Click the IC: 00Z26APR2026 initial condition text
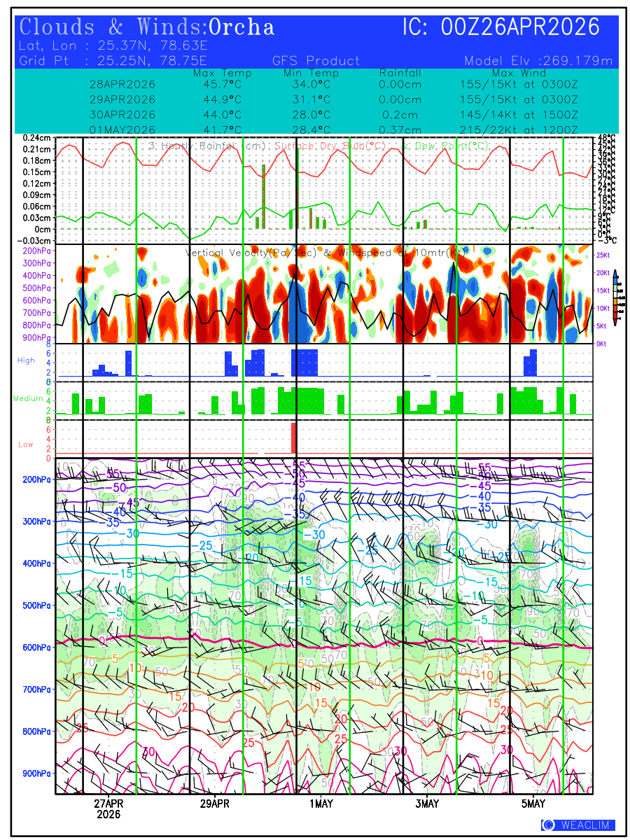This screenshot has width=630, height=840. click(x=501, y=27)
